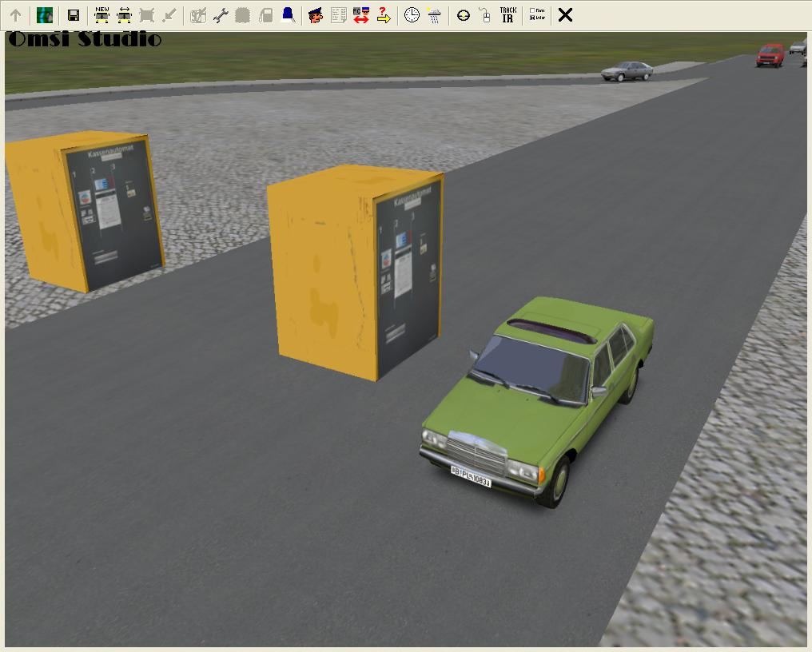Click the steering wheel icon
The width and height of the screenshot is (812, 652).
463,15
